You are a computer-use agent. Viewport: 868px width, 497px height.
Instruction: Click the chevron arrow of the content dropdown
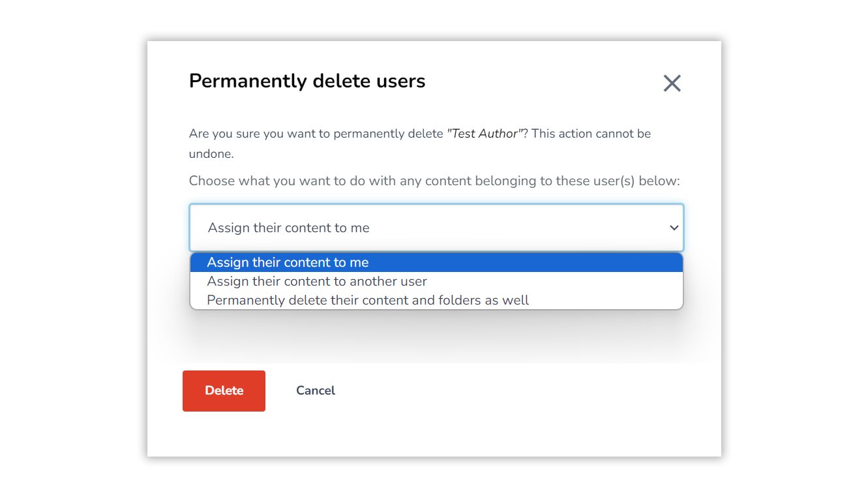click(x=674, y=228)
